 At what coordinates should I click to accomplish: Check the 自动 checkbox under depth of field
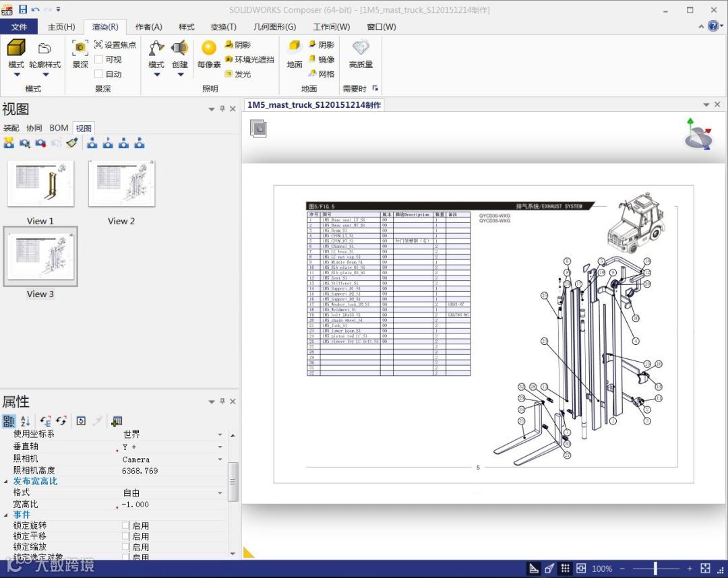pyautogui.click(x=99, y=74)
